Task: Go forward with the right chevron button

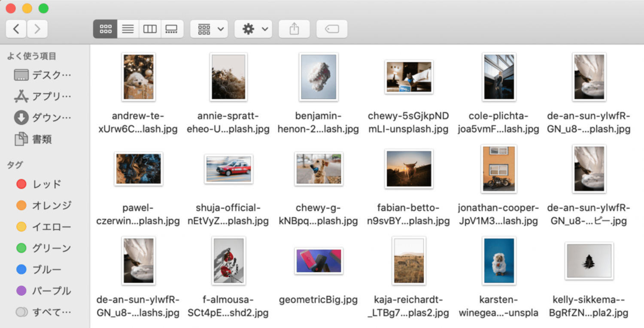Action: 37,29
